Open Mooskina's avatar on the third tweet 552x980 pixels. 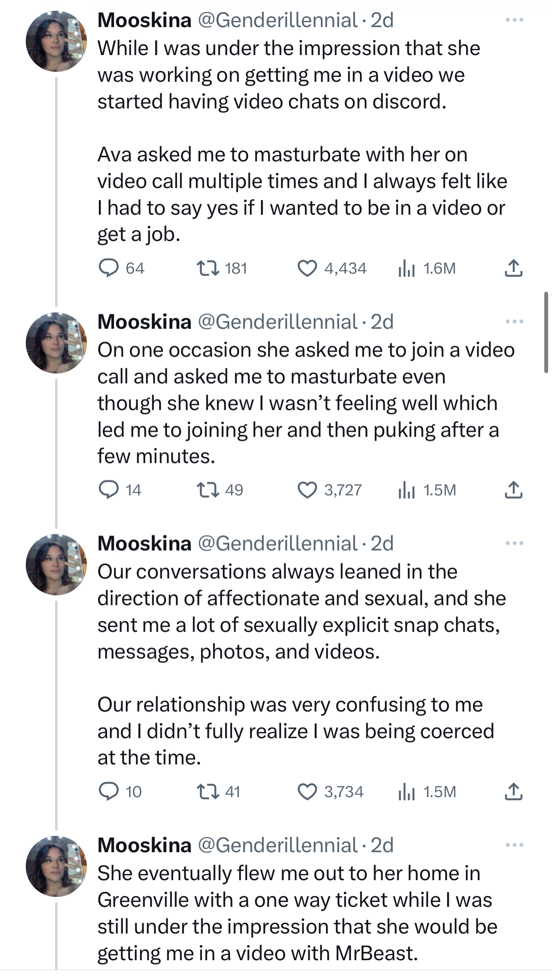pos(56,564)
